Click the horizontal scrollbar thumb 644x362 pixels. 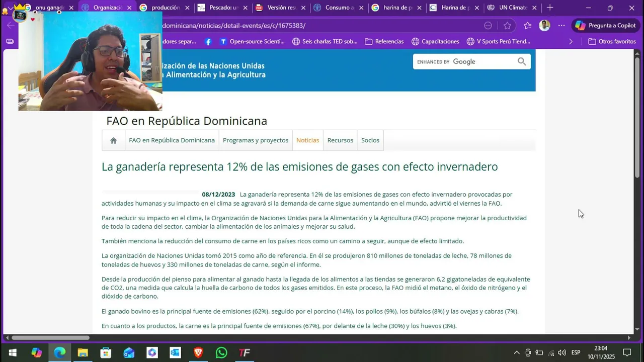click(50, 338)
